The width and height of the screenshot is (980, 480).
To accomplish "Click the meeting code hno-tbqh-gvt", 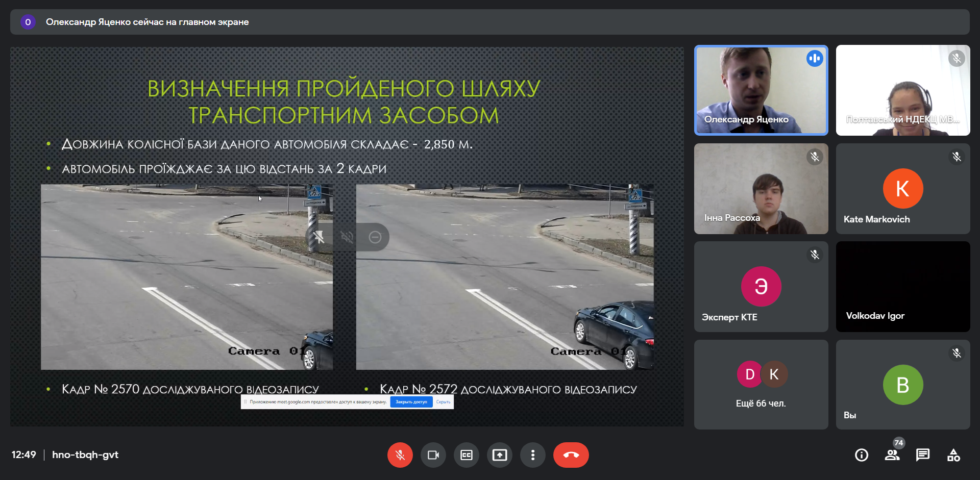I will pyautogui.click(x=85, y=455).
